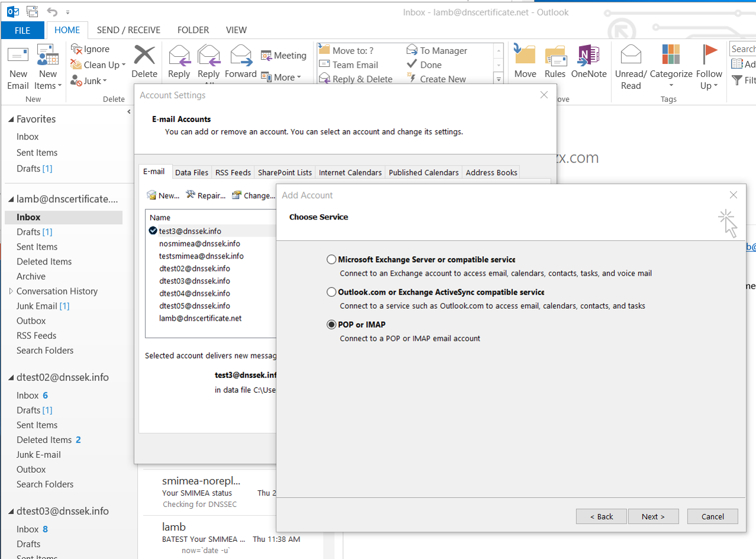756x559 pixels.
Task: Click the Search field in the ribbon
Action: point(743,49)
